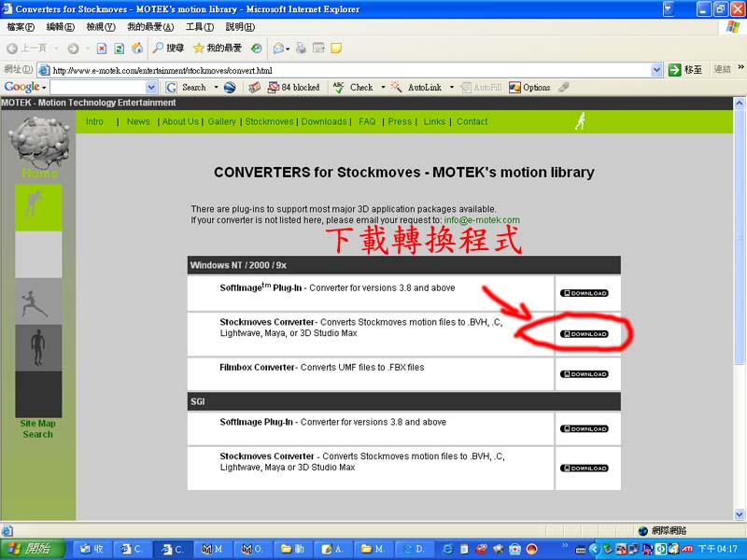Viewport: 747px width, 560px height.
Task: Print the page using the printer icon
Action: click(x=301, y=49)
